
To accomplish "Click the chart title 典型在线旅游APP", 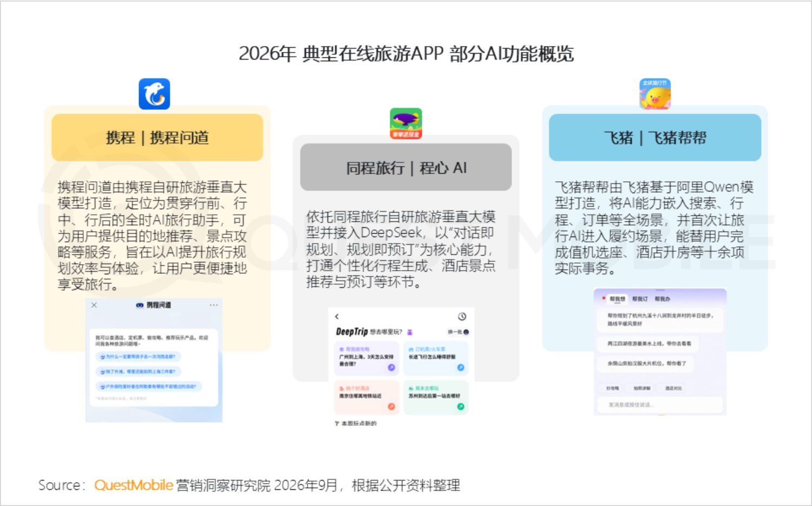I will point(406,54).
